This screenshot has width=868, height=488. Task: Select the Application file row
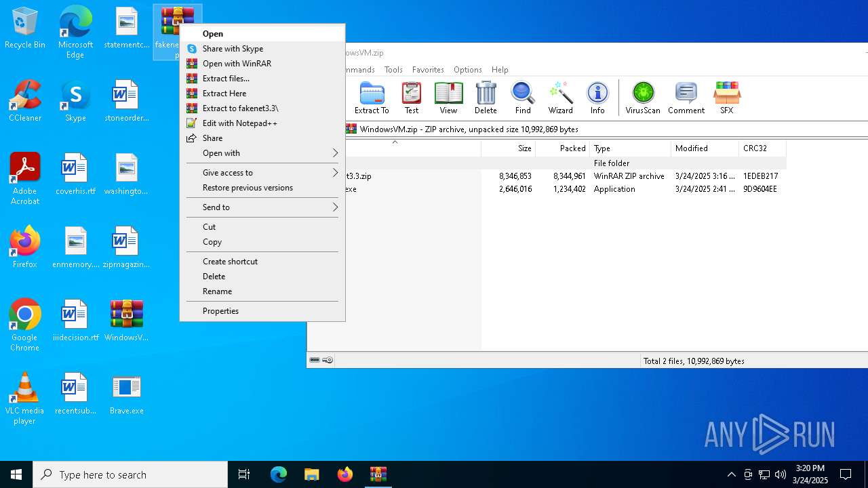pos(566,189)
